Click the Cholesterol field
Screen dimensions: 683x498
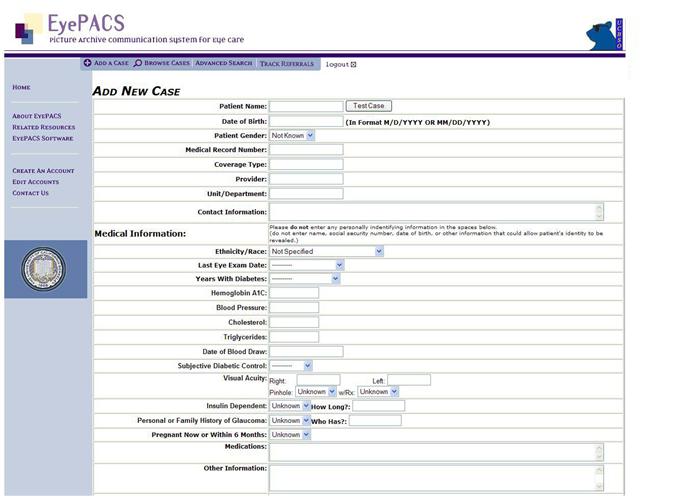294,322
